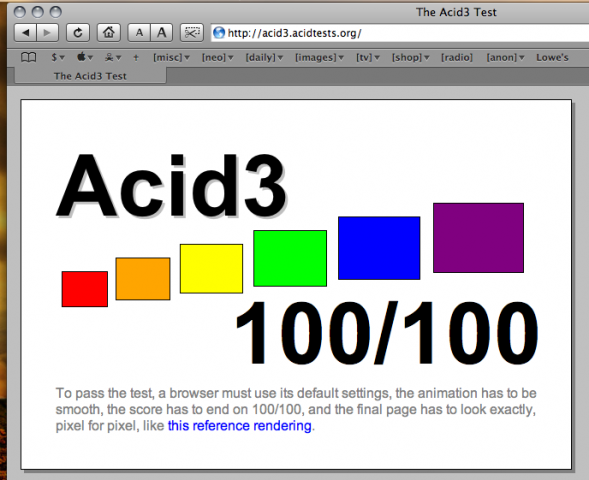Open the [radio] bookmark

click(457, 57)
